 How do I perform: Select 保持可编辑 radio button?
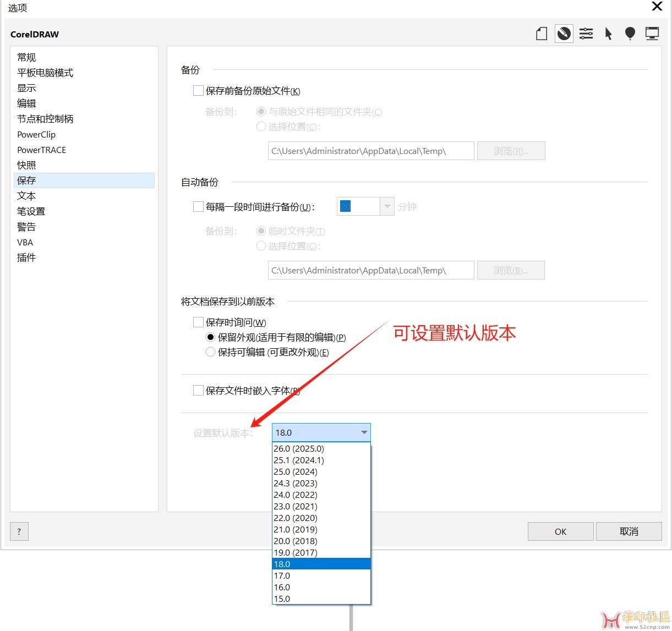coord(210,352)
